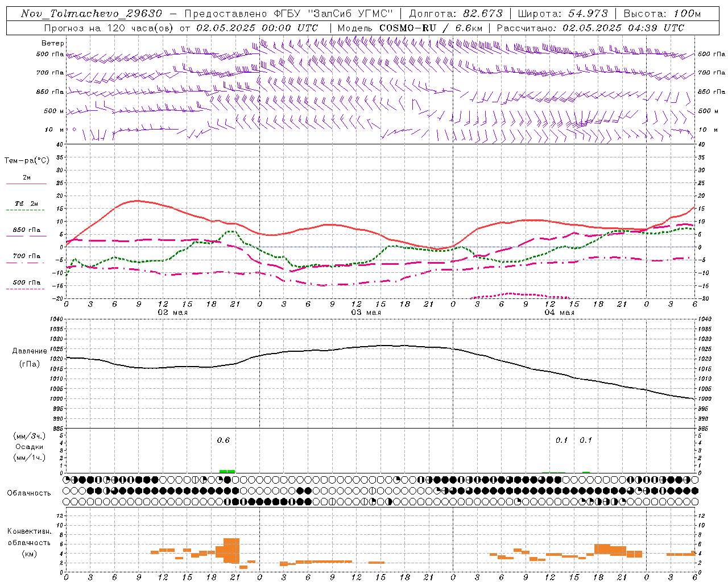The image size is (728, 582).
Task: Click the (мм/3ч.) precipitation unit label
Action: (30, 436)
